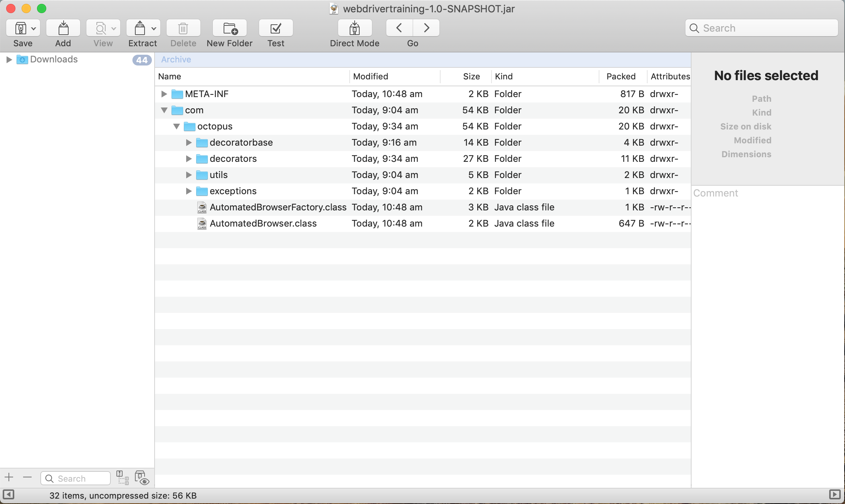Go forward with the right arrow
The height and width of the screenshot is (504, 845).
coord(426,28)
